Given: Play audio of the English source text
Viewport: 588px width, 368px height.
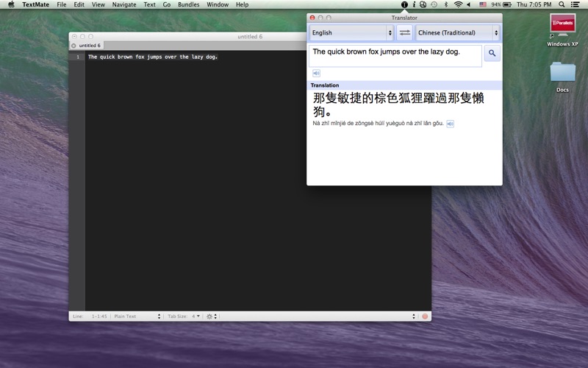Looking at the screenshot, I should pyautogui.click(x=316, y=73).
